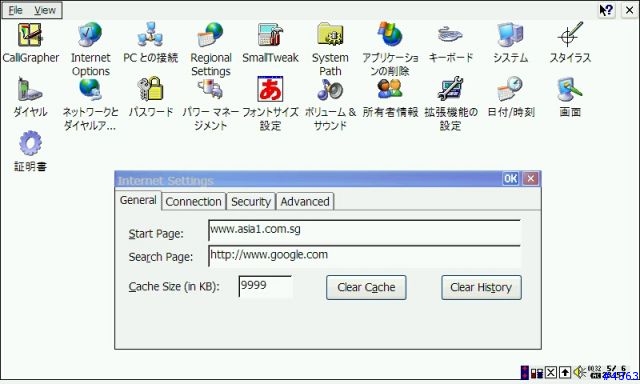Click the context help question-mark icon
The height and width of the screenshot is (384, 640).
click(x=607, y=10)
